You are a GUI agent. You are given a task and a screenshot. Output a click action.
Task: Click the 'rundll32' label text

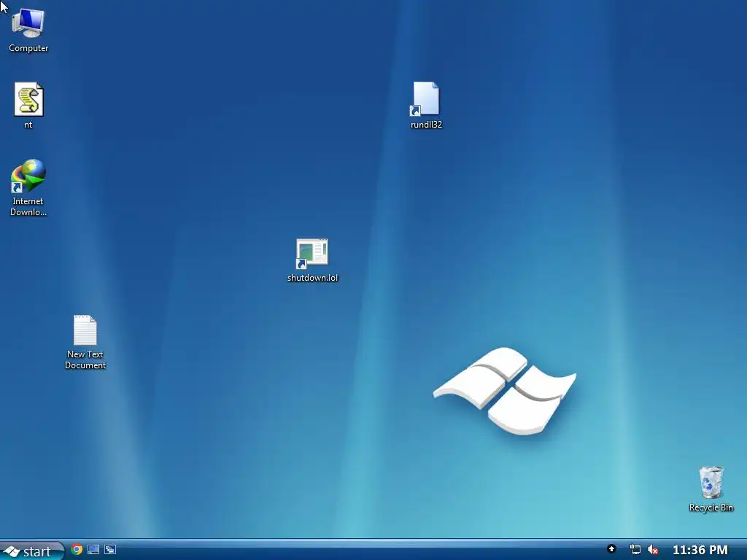[426, 125]
